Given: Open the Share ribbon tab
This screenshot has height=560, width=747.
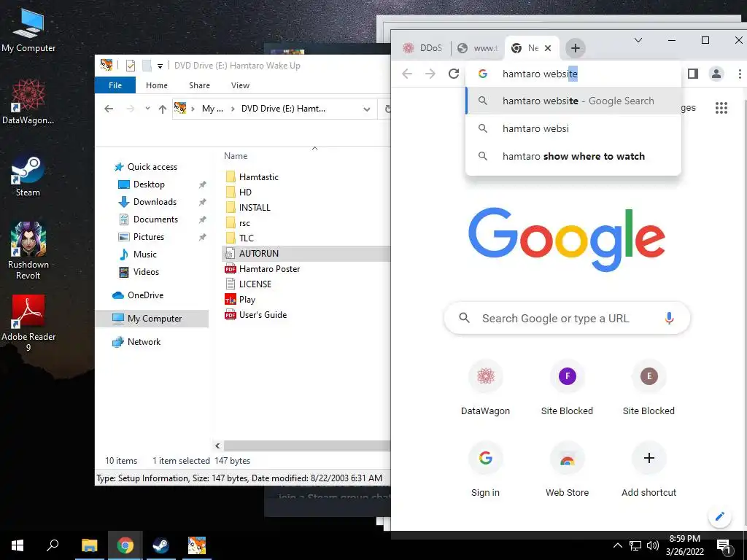Looking at the screenshot, I should pos(199,85).
